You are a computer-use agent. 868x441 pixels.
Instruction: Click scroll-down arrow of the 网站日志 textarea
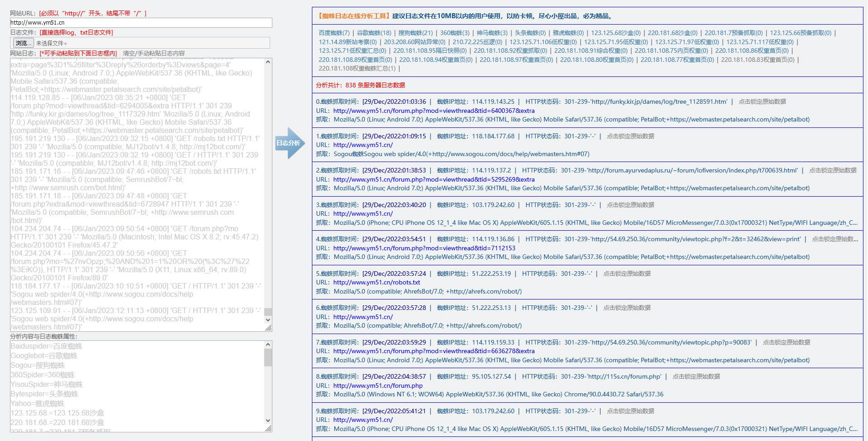point(268,319)
